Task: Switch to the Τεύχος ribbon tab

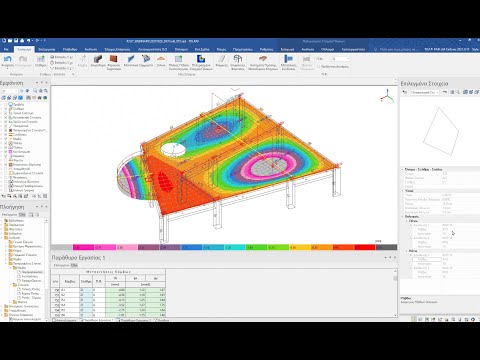Action: 221,49
